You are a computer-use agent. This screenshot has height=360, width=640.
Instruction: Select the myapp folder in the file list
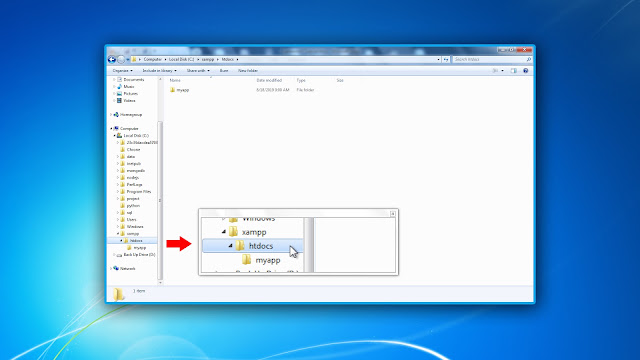pos(180,90)
